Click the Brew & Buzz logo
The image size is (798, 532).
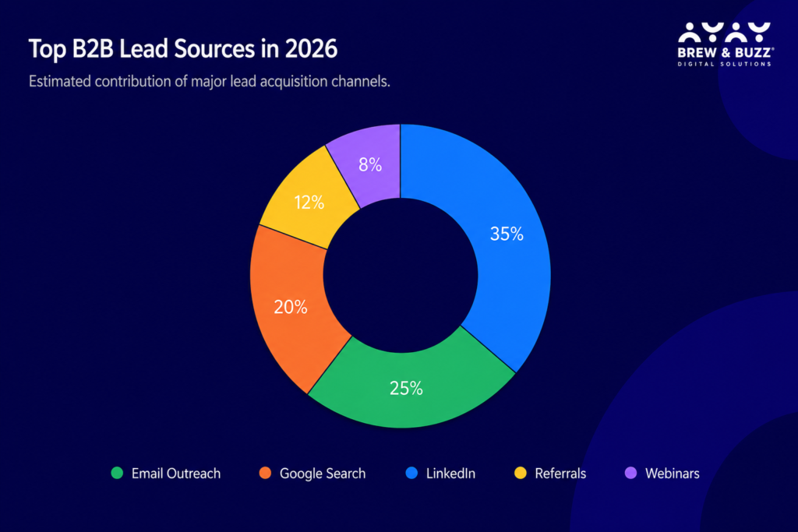(726, 44)
